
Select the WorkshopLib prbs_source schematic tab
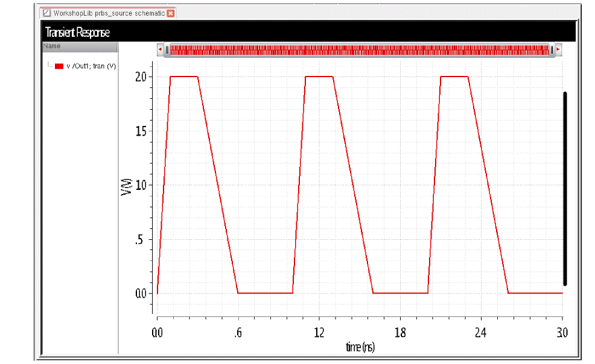pos(108,13)
